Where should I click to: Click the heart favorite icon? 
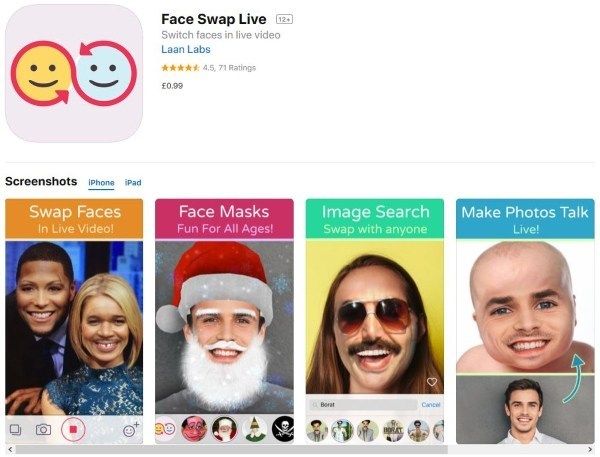tap(432, 382)
